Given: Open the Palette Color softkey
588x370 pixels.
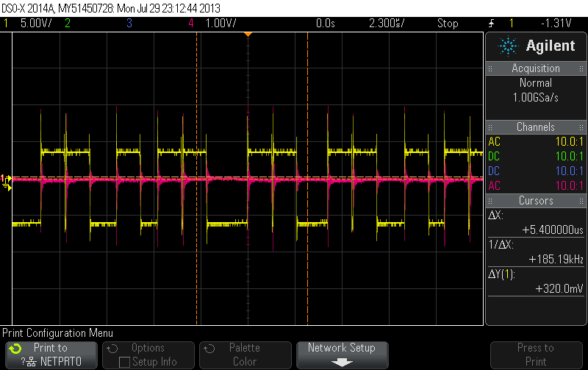Looking at the screenshot, I should [x=245, y=355].
